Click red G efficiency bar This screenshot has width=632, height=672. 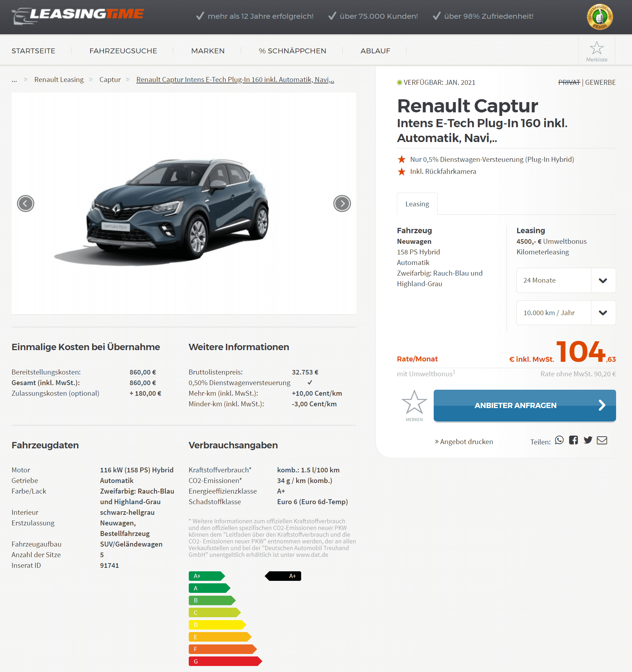pos(226,661)
